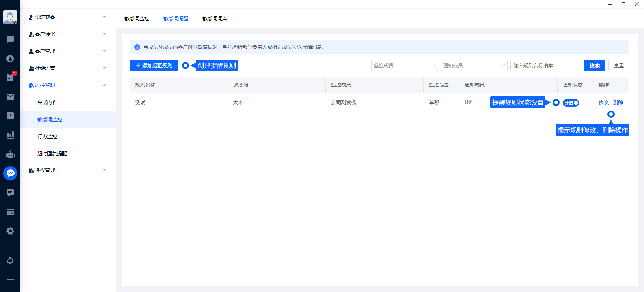The image size is (644, 292).
Task: Click the 修改 link for 测试 rule
Action: [603, 102]
